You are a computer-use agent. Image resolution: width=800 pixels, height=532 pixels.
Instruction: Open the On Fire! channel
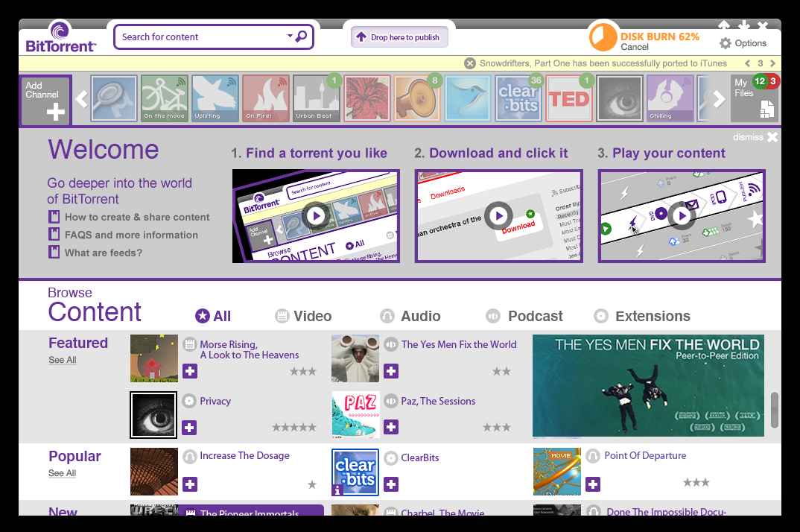[265, 98]
